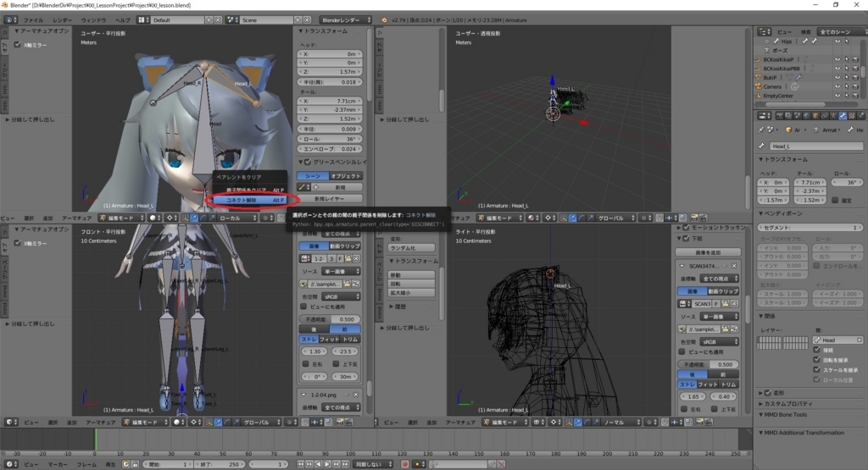The width and height of the screenshot is (868, 470).
Task: Open the ウィンドウ menu
Action: 93,20
